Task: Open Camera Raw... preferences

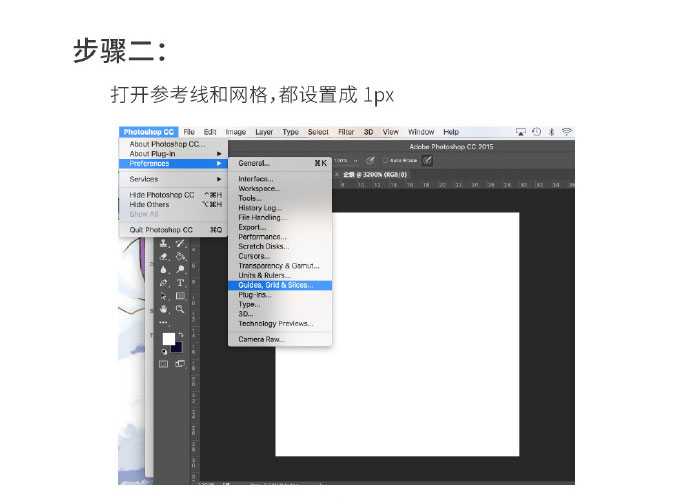Action: pos(280,339)
